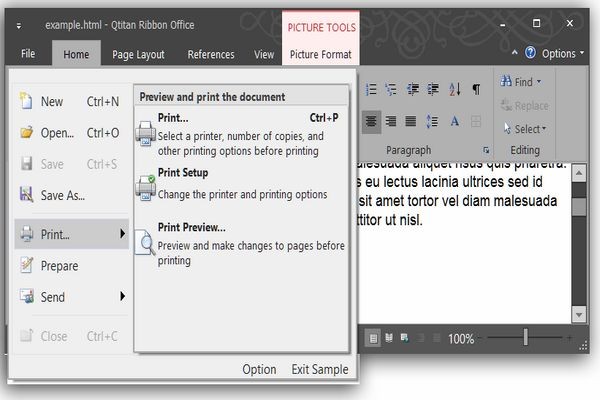Image resolution: width=600 pixels, height=400 pixels.
Task: Click the numbered list icon
Action: [370, 89]
